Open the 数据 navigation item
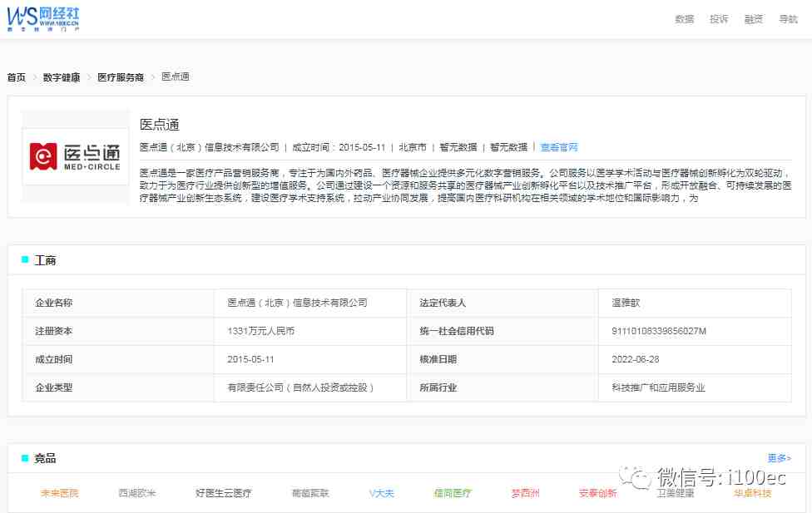The width and height of the screenshot is (812, 513). click(x=684, y=19)
